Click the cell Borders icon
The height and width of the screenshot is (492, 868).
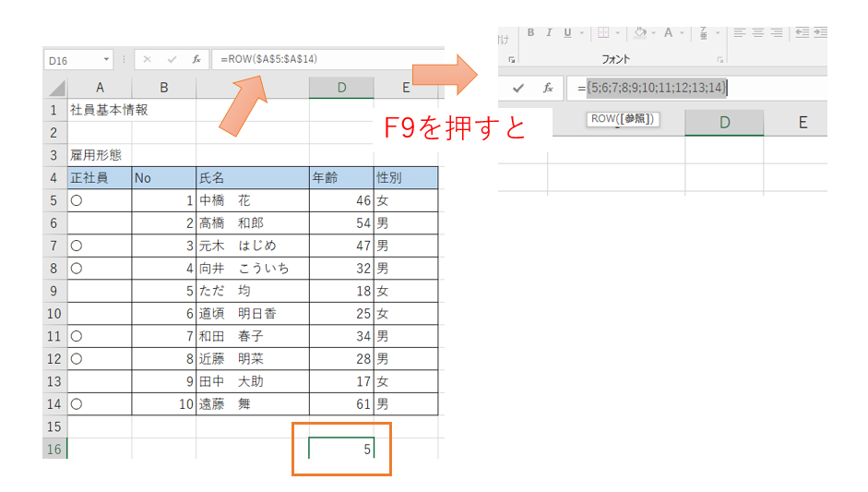click(603, 32)
